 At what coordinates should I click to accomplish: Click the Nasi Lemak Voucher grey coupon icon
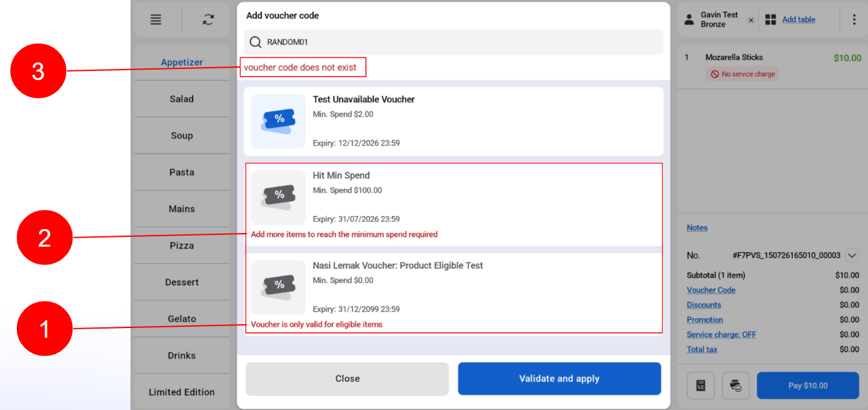(278, 288)
